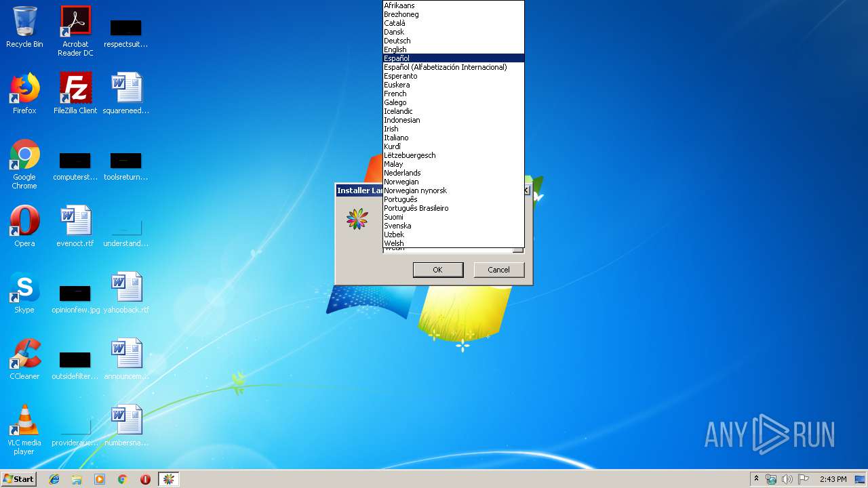This screenshot has height=488, width=868.
Task: Pick Kurdî in the language list
Action: coord(454,146)
